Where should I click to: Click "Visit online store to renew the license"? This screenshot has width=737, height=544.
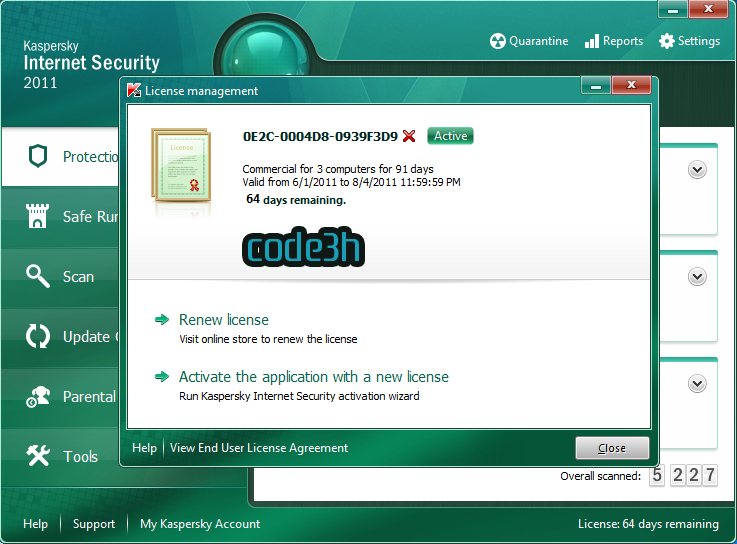pos(268,339)
